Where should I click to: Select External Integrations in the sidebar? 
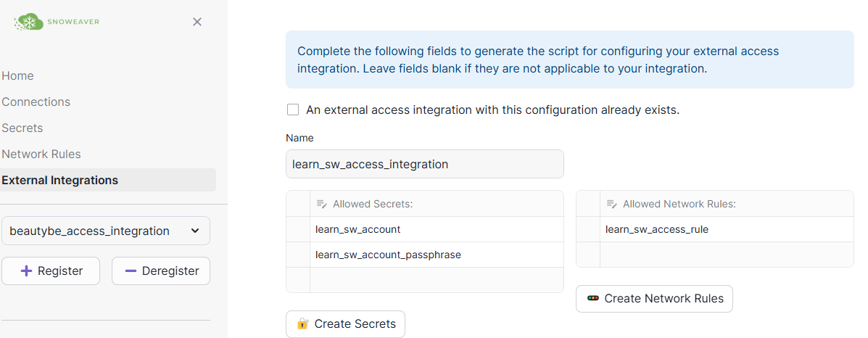[x=59, y=180]
